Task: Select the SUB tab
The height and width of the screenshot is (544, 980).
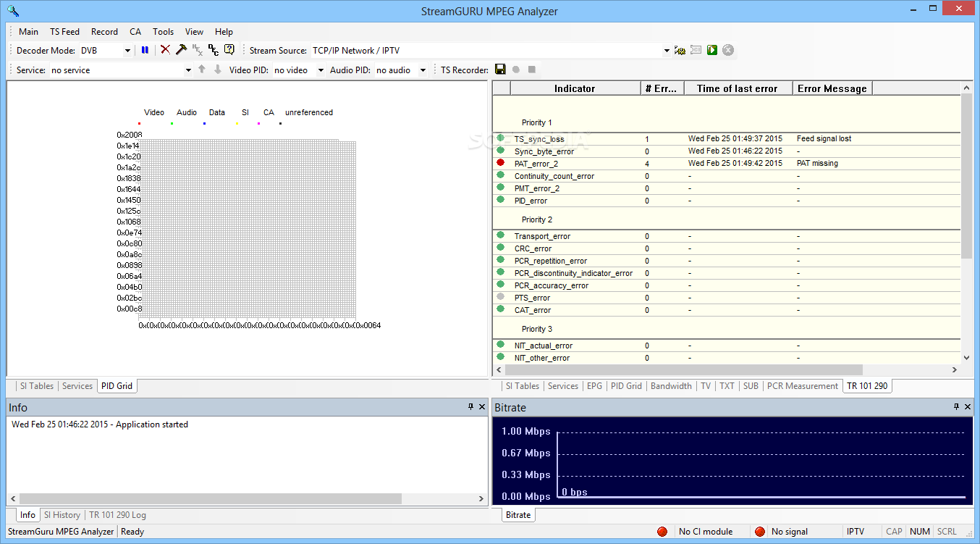Action: pyautogui.click(x=751, y=386)
